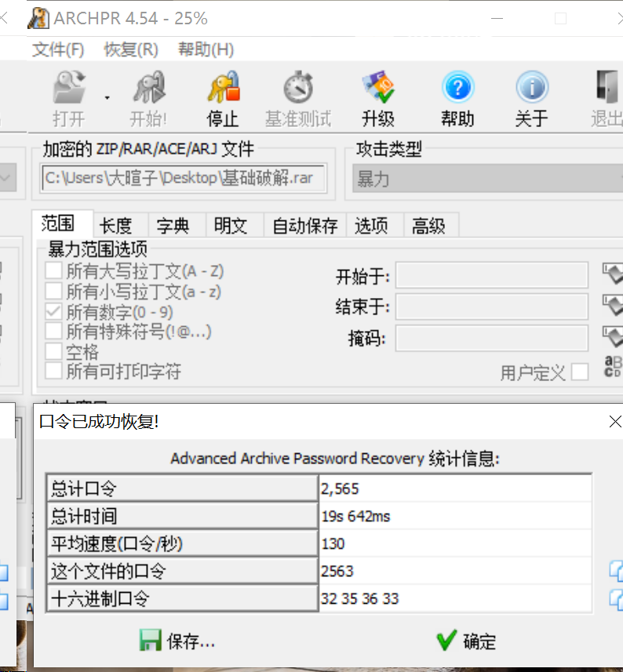Click the 打开 (Open) toolbar icon
Viewport: 623px width, 672px height.
click(x=69, y=87)
